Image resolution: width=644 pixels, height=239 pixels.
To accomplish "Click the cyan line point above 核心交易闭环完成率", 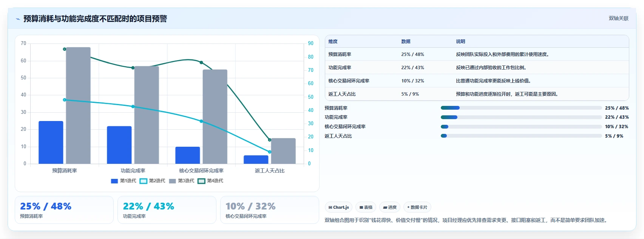I will (201, 121).
